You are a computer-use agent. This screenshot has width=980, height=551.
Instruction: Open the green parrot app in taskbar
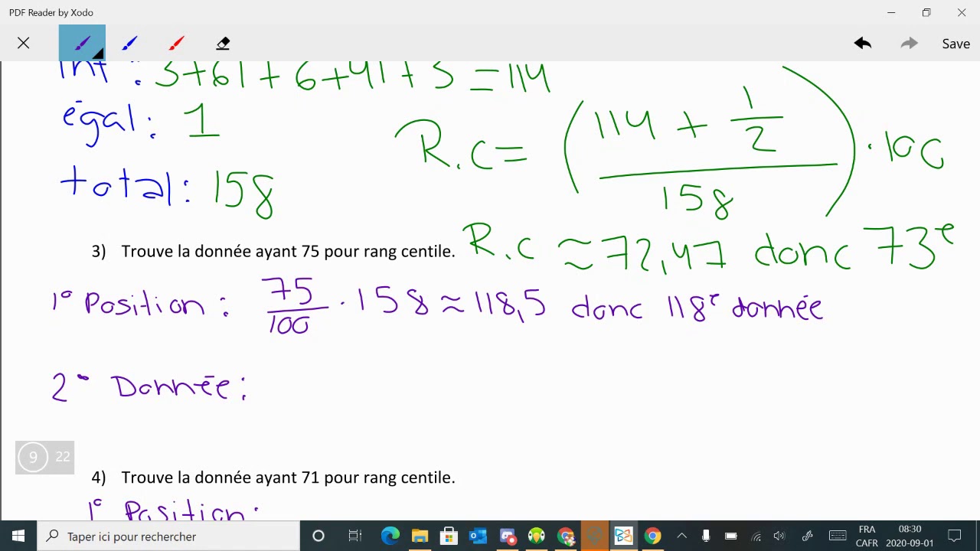[536, 536]
